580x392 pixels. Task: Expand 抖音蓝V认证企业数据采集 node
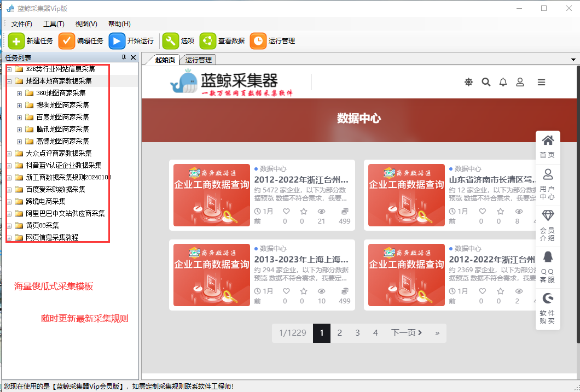(x=9, y=166)
